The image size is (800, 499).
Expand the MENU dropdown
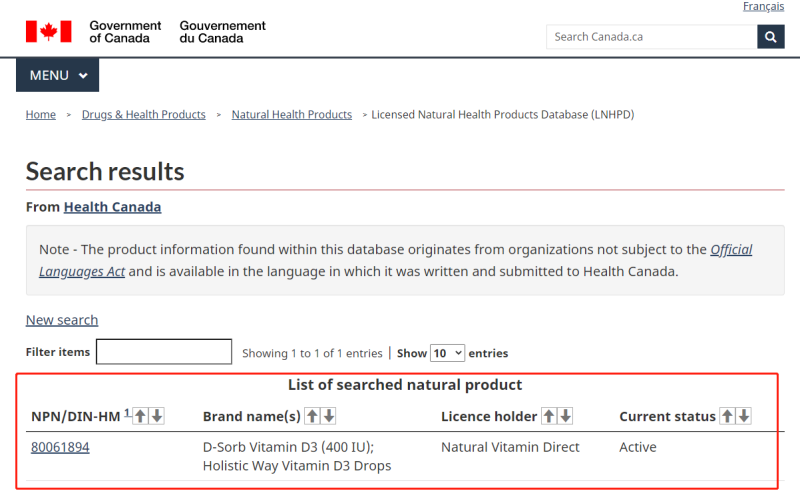[x=58, y=76]
